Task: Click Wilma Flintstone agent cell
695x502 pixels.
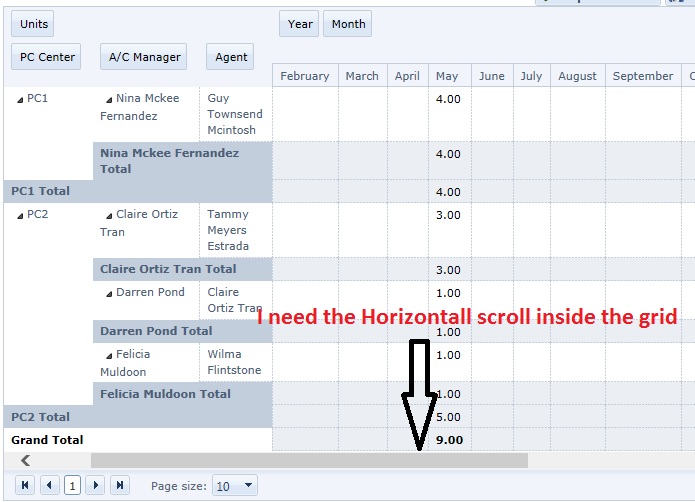Action: point(235,362)
